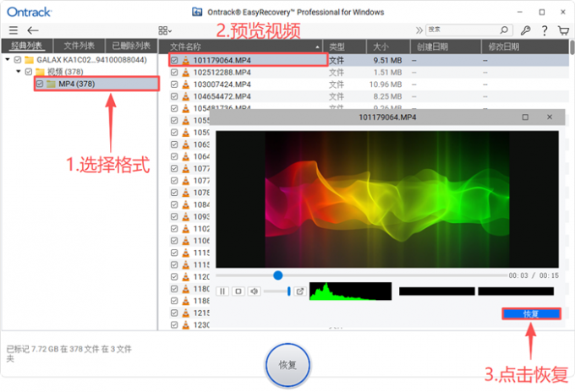Toggle checkbox for 视频 (378) folder

pyautogui.click(x=29, y=72)
